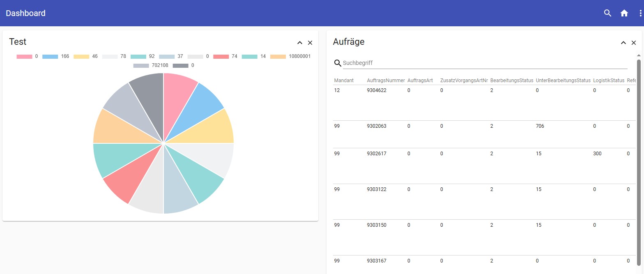
Task: Click the scrollbar up arrow in Aufräge
Action: click(x=639, y=55)
